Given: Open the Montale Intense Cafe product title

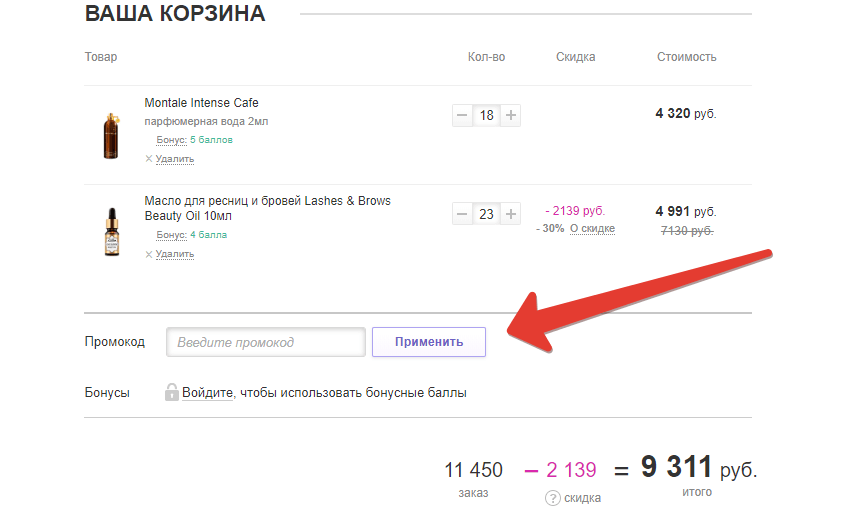Looking at the screenshot, I should 201,103.
